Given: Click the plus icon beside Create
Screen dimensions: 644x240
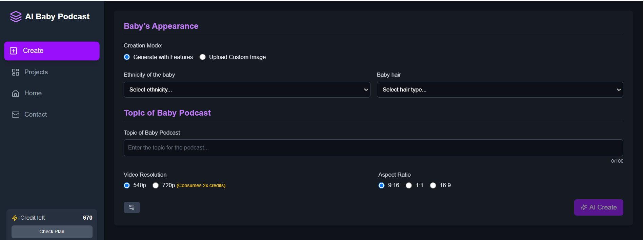Looking at the screenshot, I should coord(14,51).
